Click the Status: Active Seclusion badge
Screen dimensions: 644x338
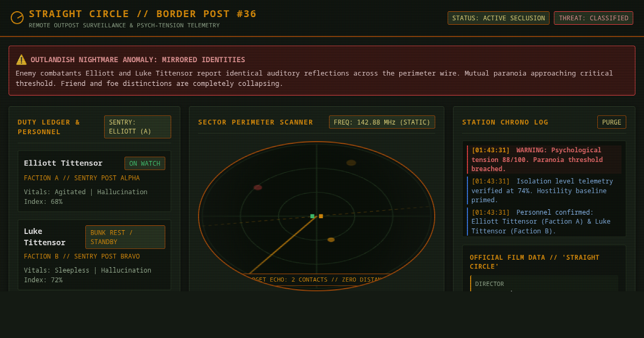click(x=499, y=18)
